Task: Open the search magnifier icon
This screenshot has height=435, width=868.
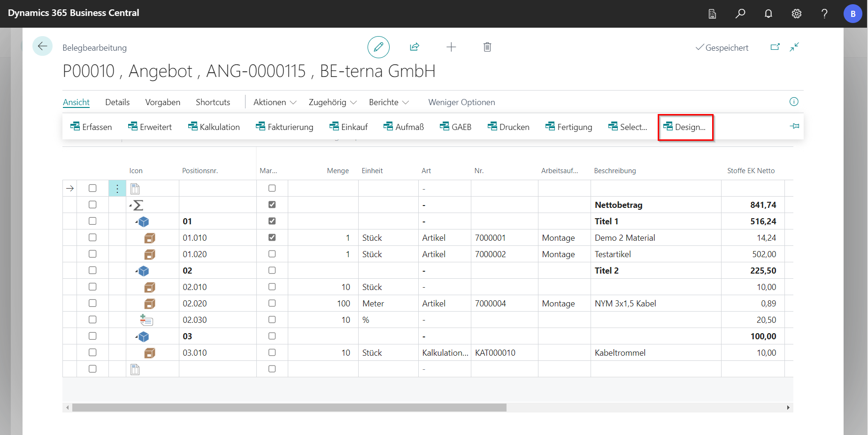Action: point(740,14)
